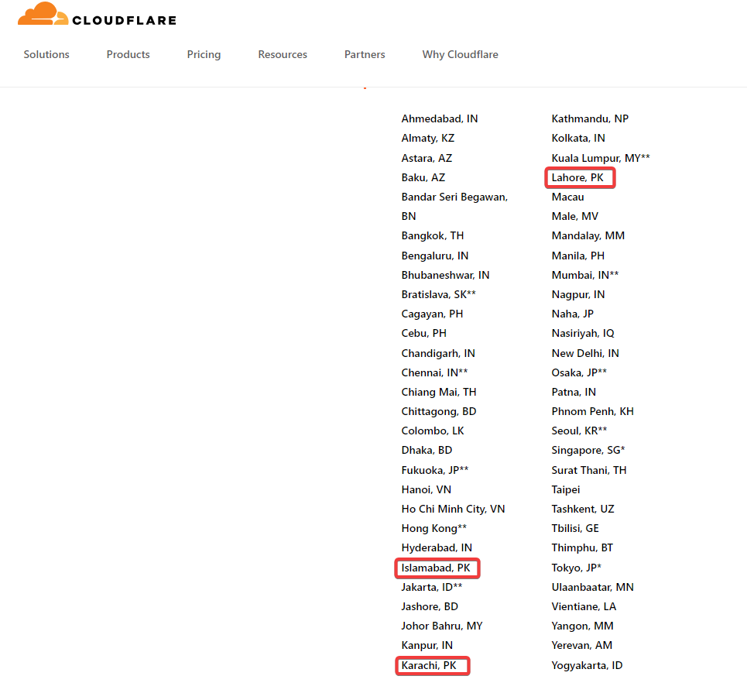Click the Baku, AZ entry

[x=423, y=178]
